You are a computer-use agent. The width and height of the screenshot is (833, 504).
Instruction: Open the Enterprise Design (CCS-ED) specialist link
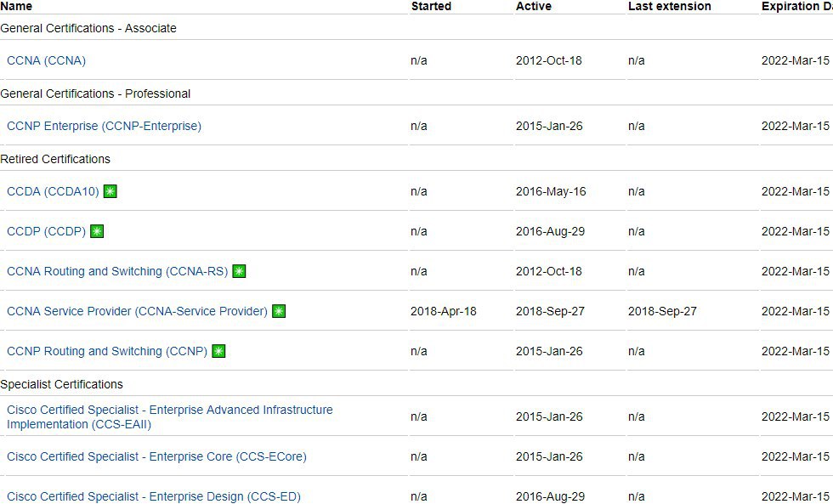[x=153, y=496]
